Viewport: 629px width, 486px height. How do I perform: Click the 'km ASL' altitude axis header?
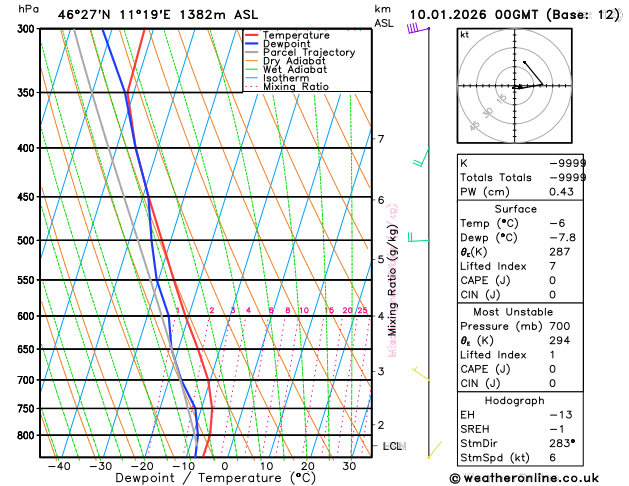pyautogui.click(x=384, y=16)
